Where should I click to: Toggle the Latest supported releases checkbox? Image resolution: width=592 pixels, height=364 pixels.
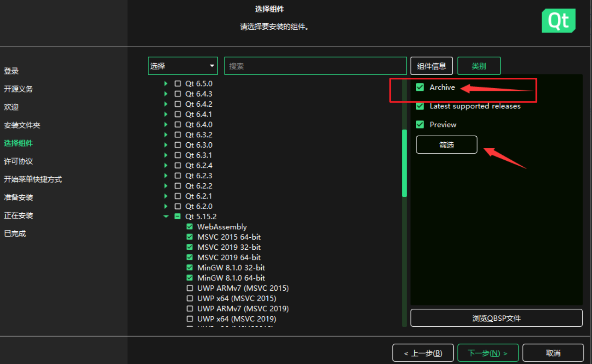click(420, 106)
